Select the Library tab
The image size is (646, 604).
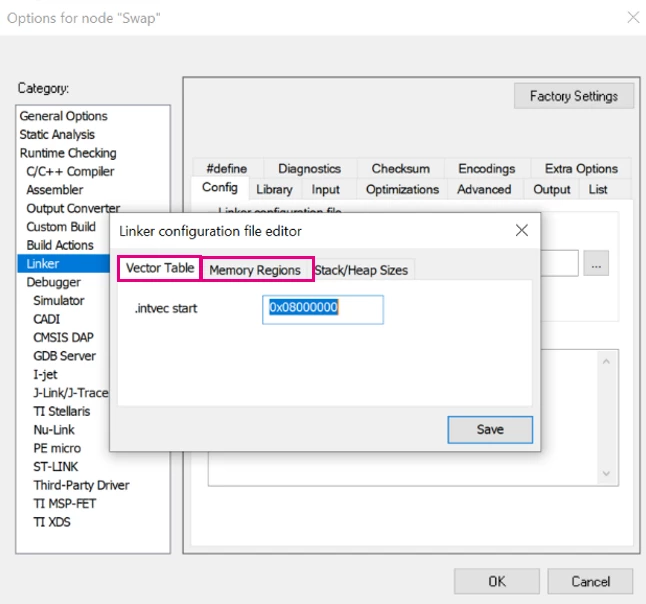tap(274, 190)
